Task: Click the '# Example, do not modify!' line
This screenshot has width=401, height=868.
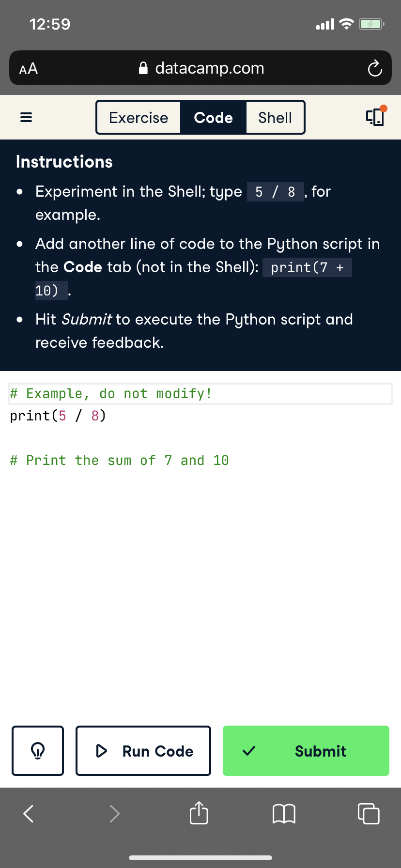Action: pyautogui.click(x=111, y=394)
